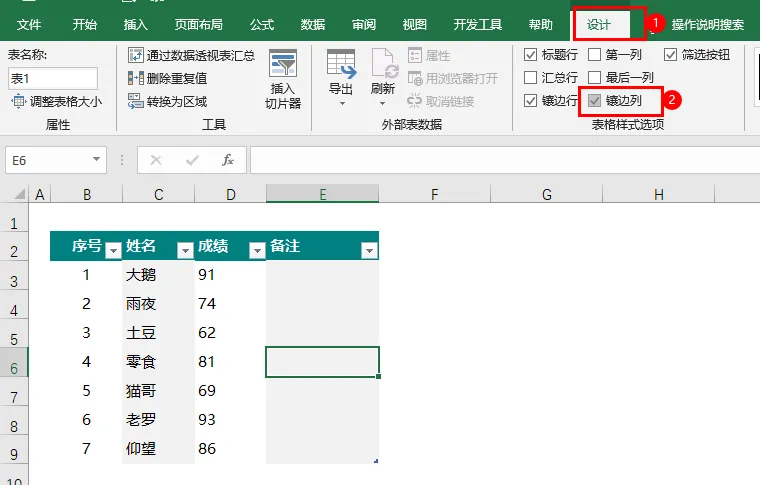Click the 导出 export table icon
This screenshot has width=760, height=485.
341,64
